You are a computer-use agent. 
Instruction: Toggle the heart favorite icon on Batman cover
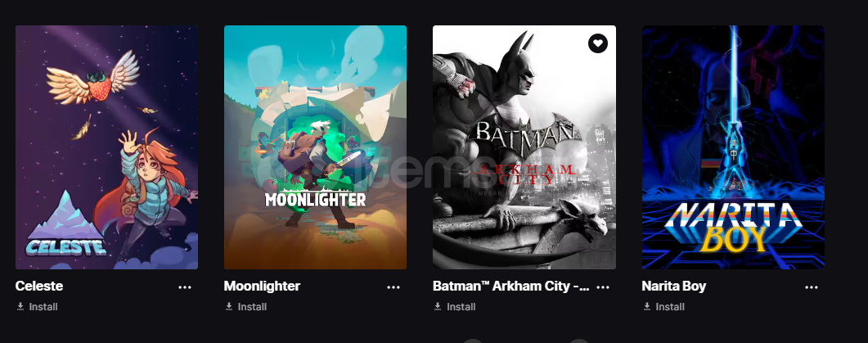coord(597,43)
